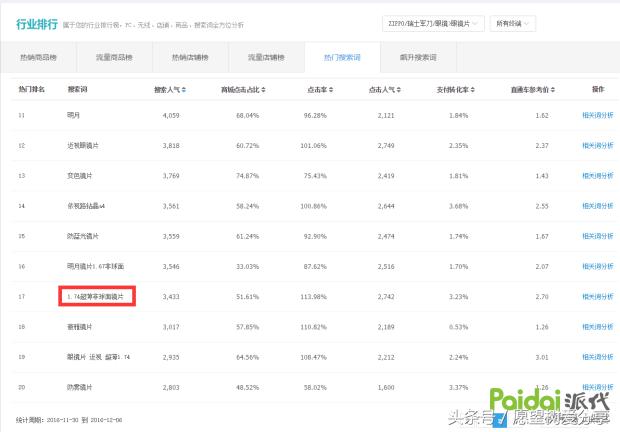
Task: Expand the 所有终端 terminal dropdown
Action: (515, 23)
